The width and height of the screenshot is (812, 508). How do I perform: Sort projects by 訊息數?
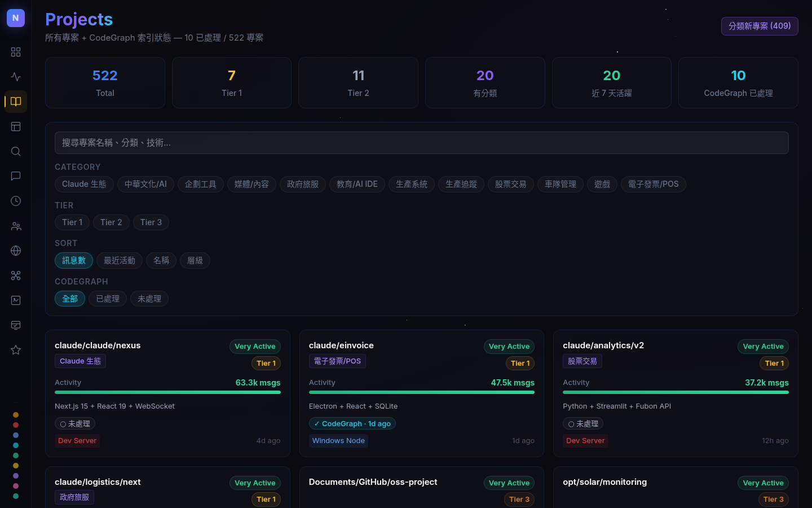click(74, 260)
